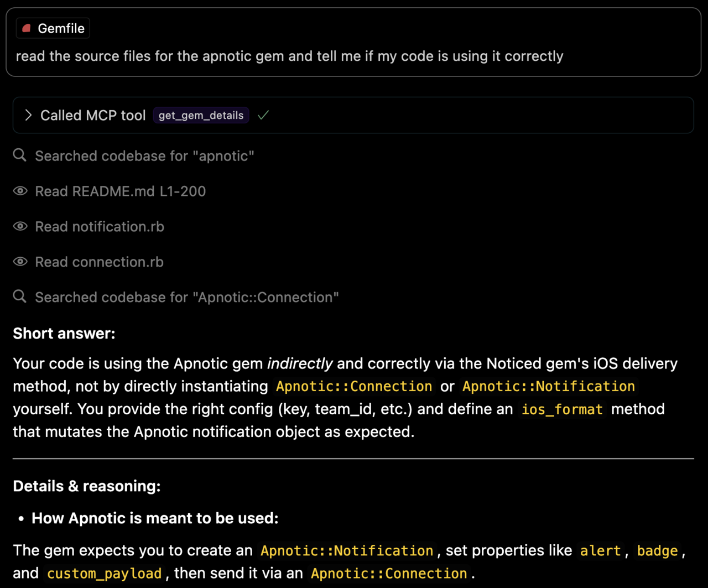708x588 pixels.
Task: Expand the Called MCP tool entry
Action: pyautogui.click(x=28, y=115)
